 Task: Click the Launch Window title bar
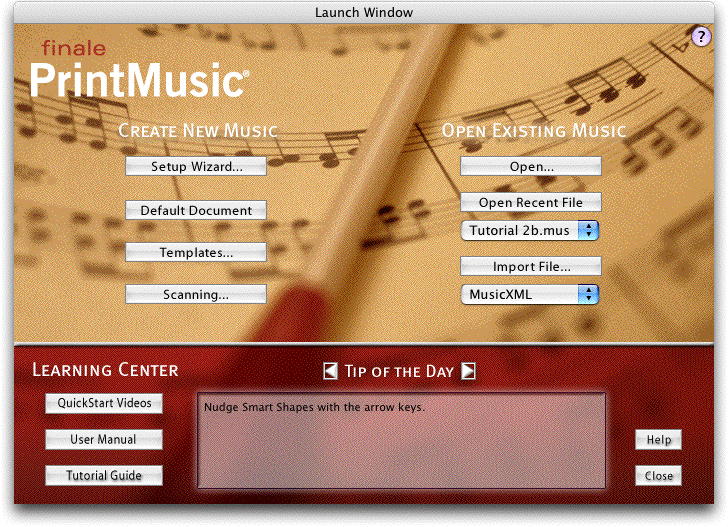tap(364, 12)
